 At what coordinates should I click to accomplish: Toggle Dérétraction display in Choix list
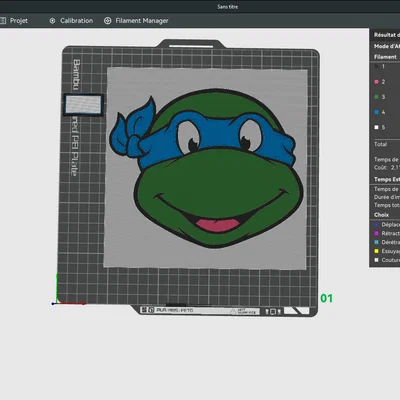tap(376, 242)
